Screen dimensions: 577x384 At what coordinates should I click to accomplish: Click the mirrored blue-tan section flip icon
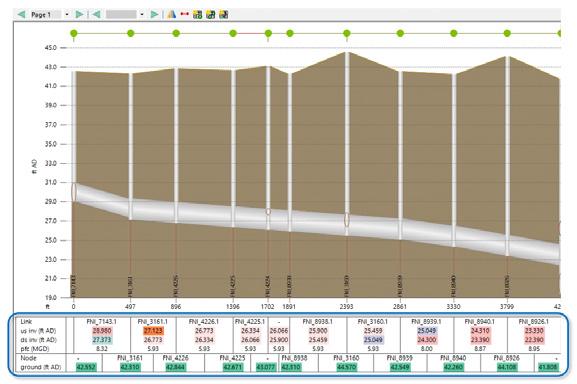pyautogui.click(x=171, y=15)
